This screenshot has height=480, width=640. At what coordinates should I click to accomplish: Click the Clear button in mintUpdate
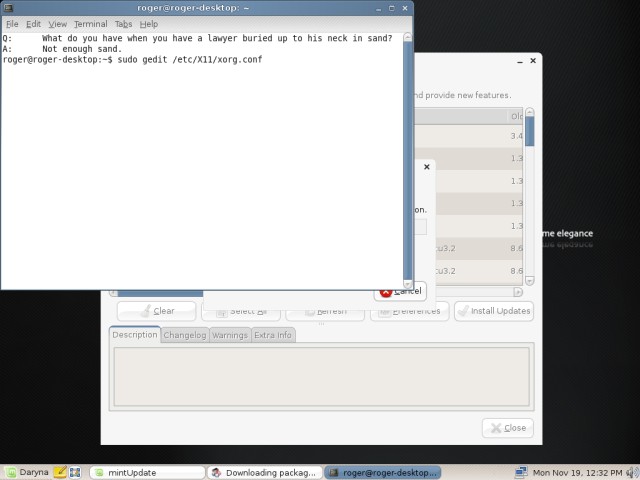coord(156,311)
